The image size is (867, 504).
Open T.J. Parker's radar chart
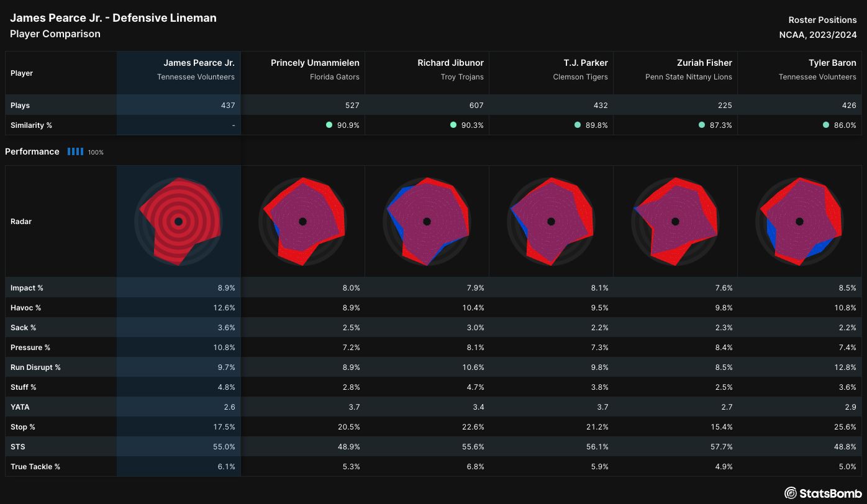click(552, 222)
